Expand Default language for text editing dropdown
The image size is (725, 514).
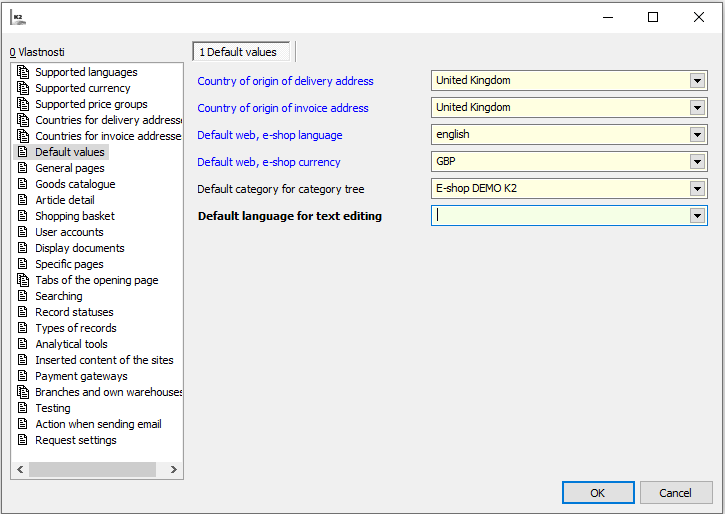tap(698, 216)
